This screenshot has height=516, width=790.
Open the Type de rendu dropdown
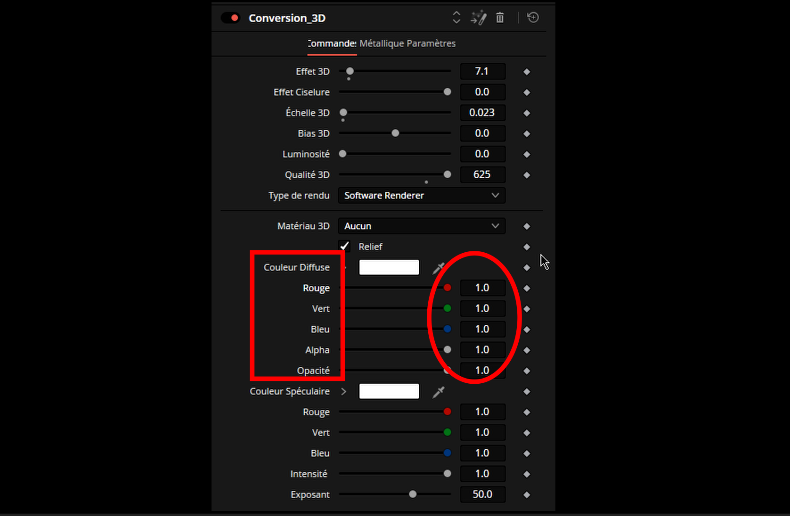(420, 196)
